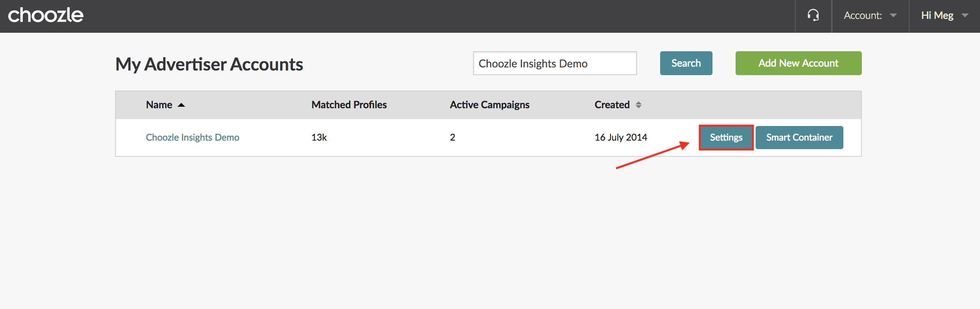Open the headset support icon
Image resolution: width=980 pixels, height=309 pixels.
pos(813,15)
